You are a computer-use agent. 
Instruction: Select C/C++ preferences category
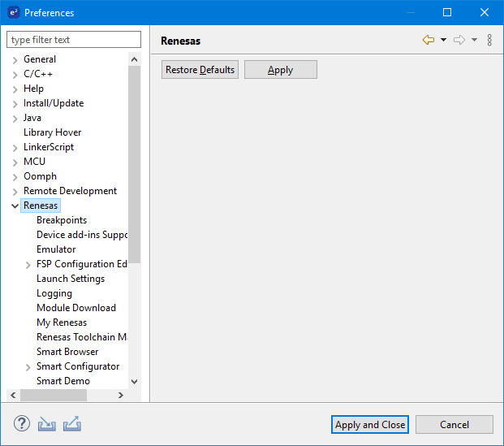(38, 74)
